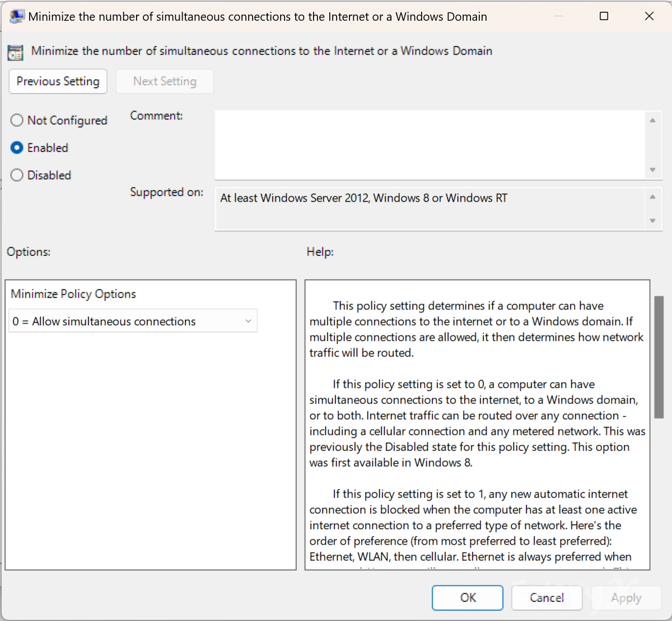Click the title bar application icon

pyautogui.click(x=17, y=16)
